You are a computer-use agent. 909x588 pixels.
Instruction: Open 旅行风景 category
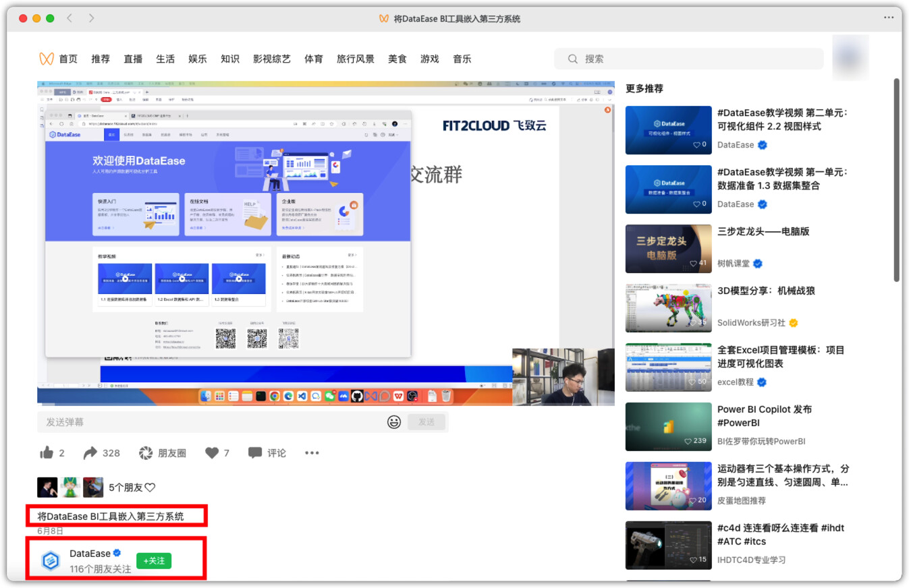coord(356,59)
